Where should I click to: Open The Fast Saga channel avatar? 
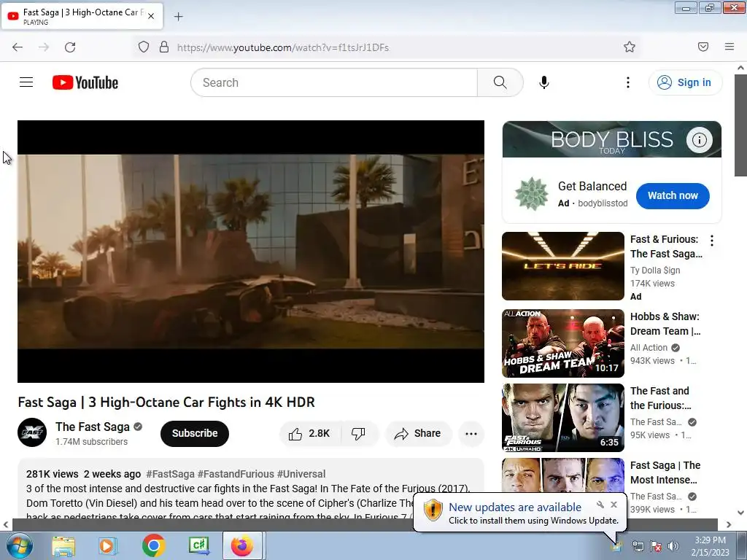click(x=32, y=432)
